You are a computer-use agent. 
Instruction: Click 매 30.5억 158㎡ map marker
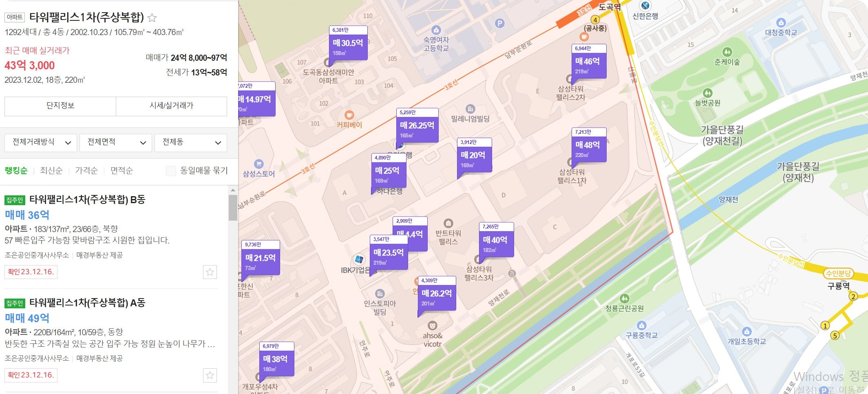(348, 43)
